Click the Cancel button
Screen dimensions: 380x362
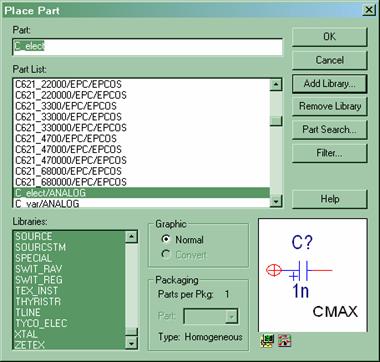pyautogui.click(x=330, y=60)
